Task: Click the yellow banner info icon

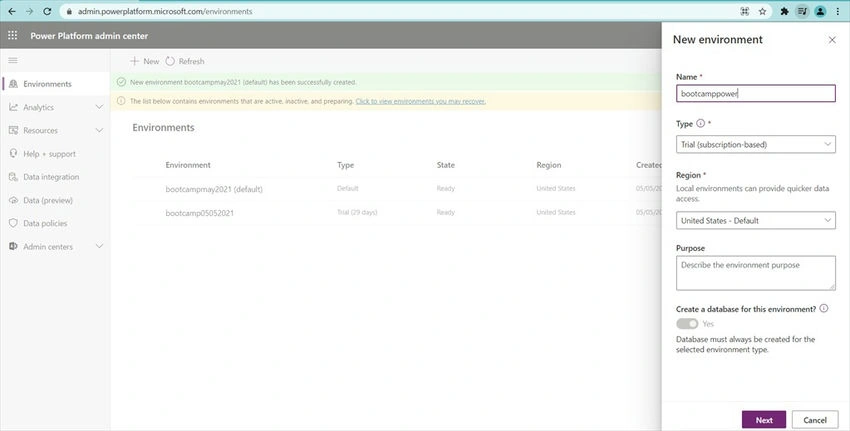Action: 121,101
